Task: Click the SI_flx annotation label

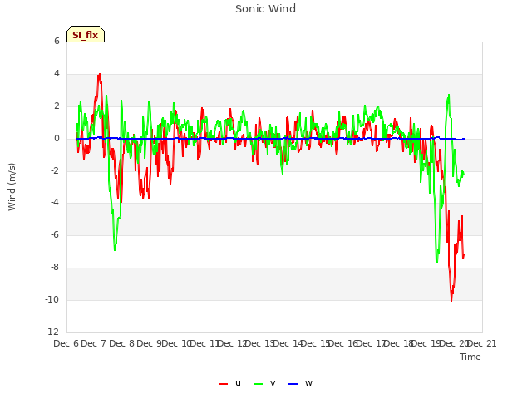Action: tap(86, 34)
